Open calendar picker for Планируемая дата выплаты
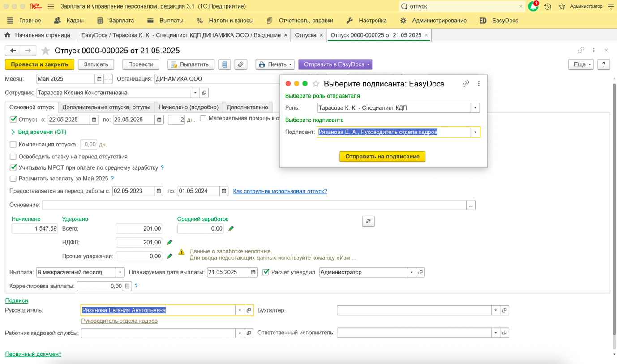This screenshot has height=364, width=617. (x=253, y=272)
